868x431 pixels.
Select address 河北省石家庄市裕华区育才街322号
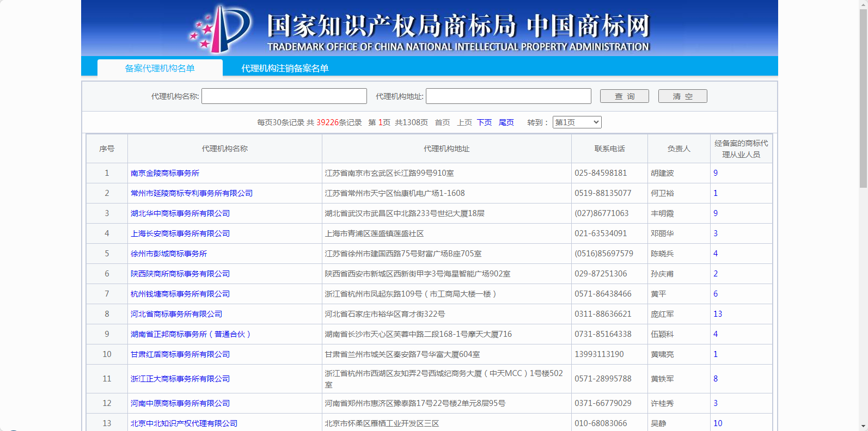click(x=385, y=314)
